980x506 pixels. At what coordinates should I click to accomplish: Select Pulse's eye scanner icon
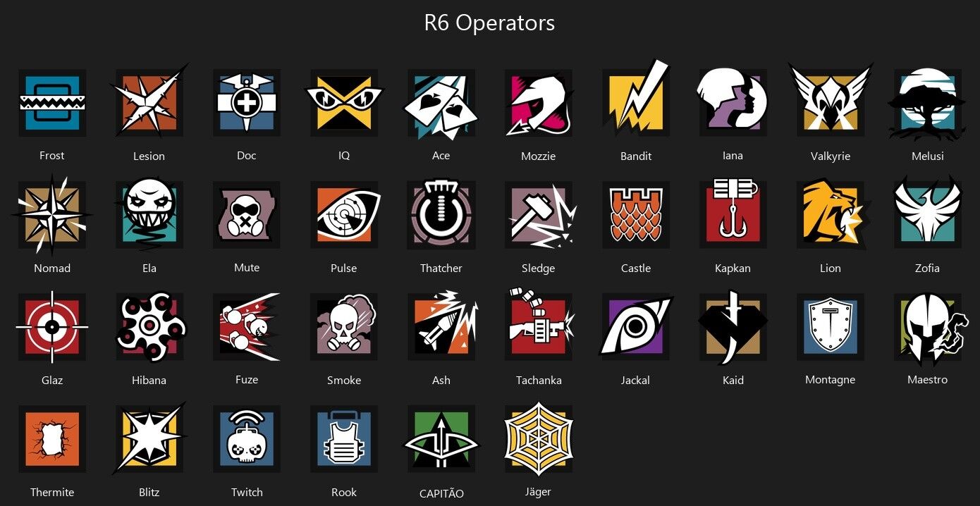pyautogui.click(x=344, y=215)
